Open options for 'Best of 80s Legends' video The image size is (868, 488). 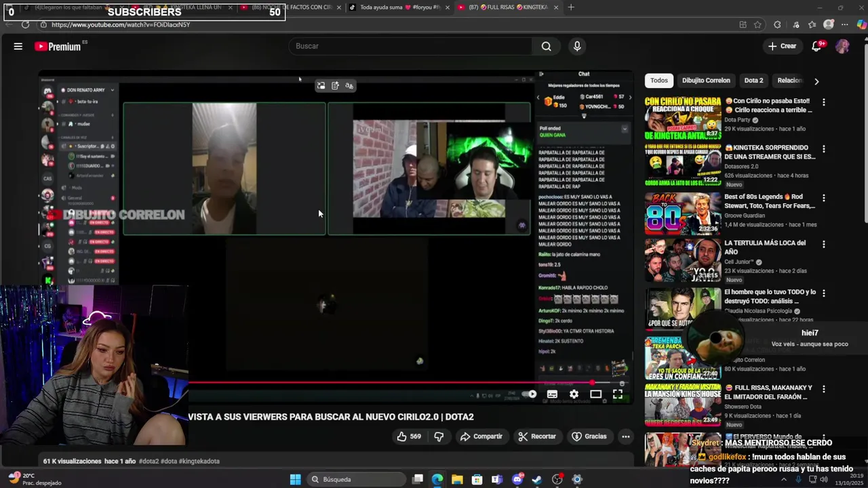click(824, 198)
